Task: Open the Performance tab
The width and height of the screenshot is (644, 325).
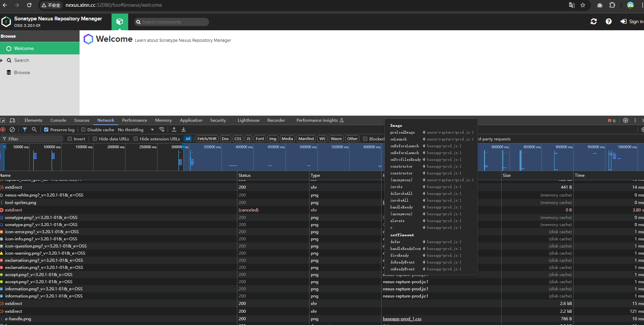Action: (x=135, y=120)
